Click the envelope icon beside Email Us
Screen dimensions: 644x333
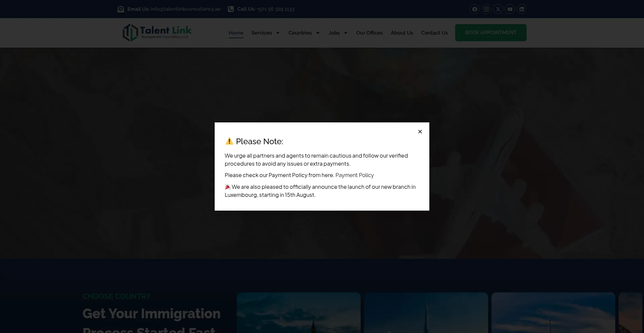(x=121, y=9)
